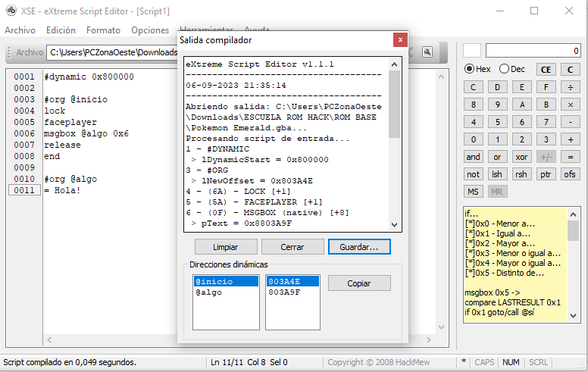Open the Formato menu
Viewport: 588px width, 372px height.
click(x=103, y=30)
